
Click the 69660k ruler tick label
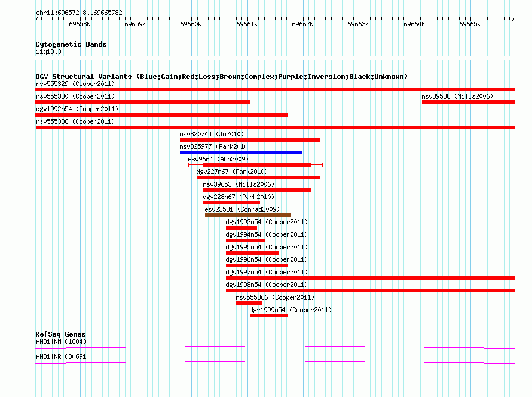click(191, 24)
